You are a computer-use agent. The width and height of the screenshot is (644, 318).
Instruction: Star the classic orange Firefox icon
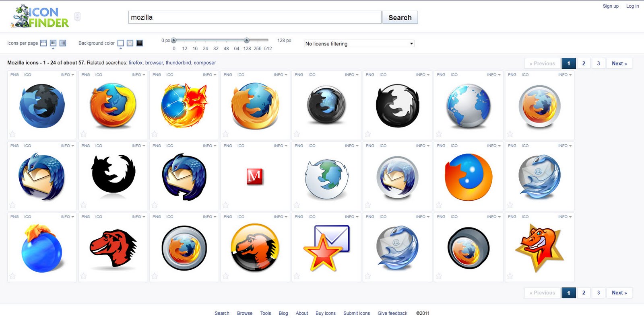pyautogui.click(x=83, y=134)
